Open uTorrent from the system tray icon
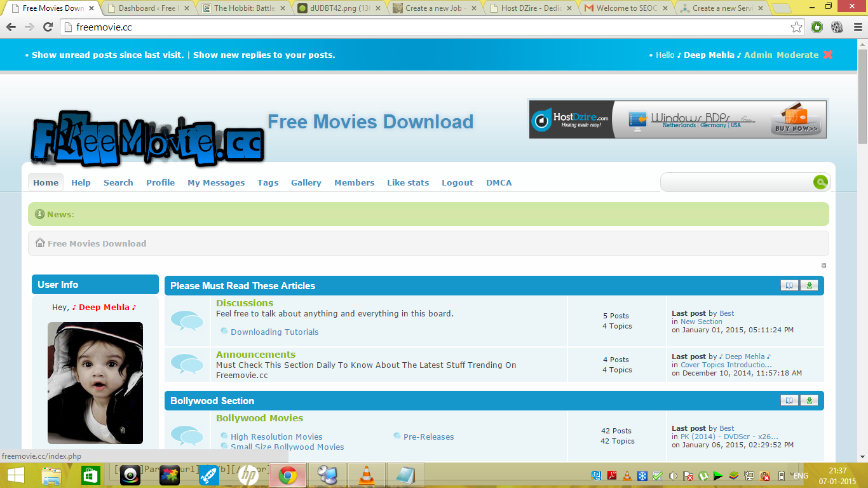The image size is (868, 488). 703,475
